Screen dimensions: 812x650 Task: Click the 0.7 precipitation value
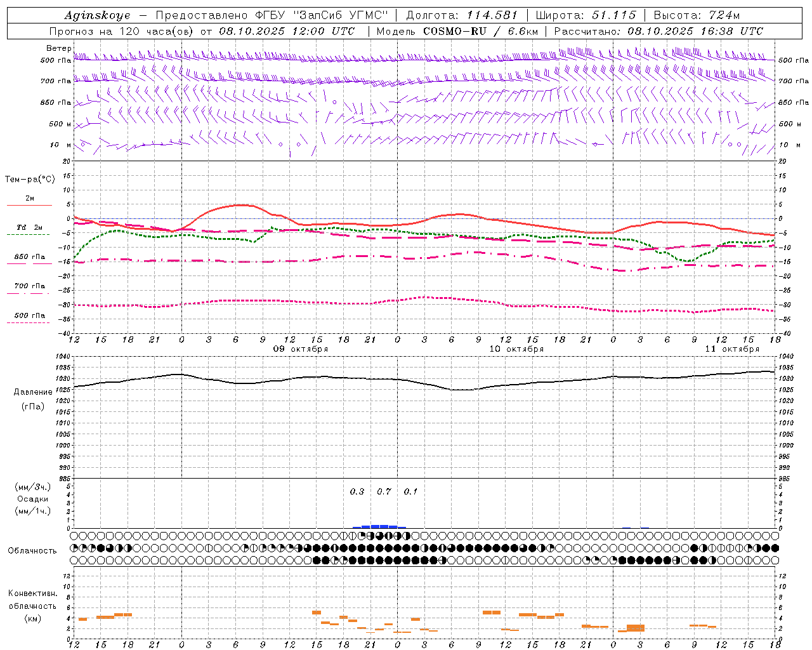pyautogui.click(x=384, y=491)
